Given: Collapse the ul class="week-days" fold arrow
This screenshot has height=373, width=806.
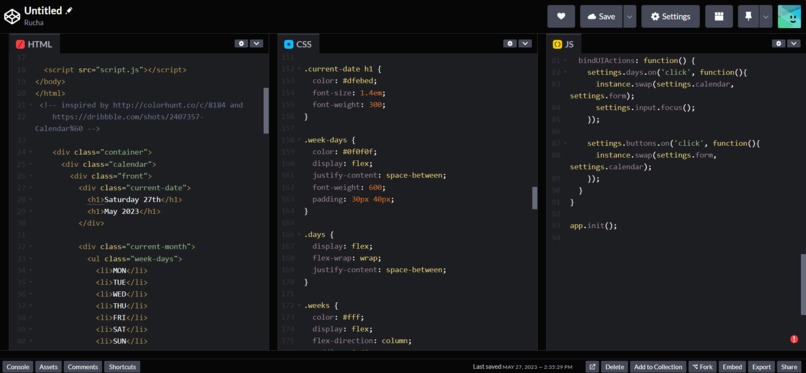Looking at the screenshot, I should [x=30, y=259].
